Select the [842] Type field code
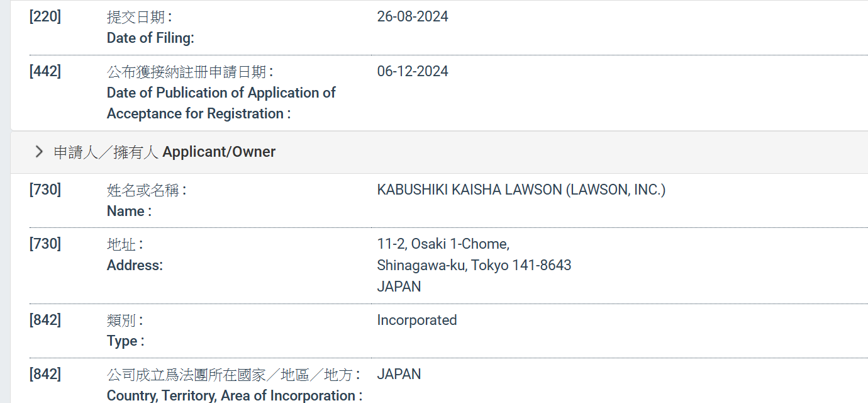The image size is (868, 403). [45, 319]
